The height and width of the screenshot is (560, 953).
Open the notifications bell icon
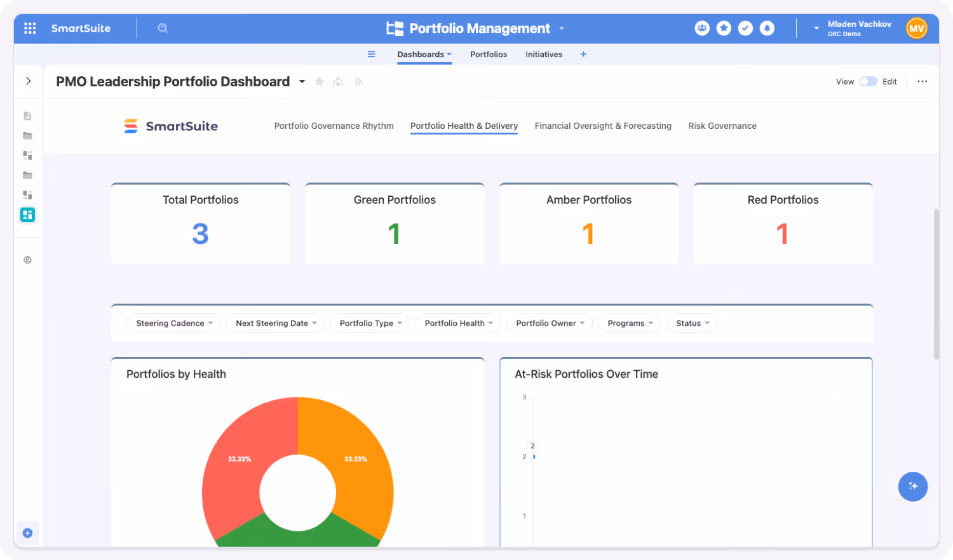tap(767, 28)
